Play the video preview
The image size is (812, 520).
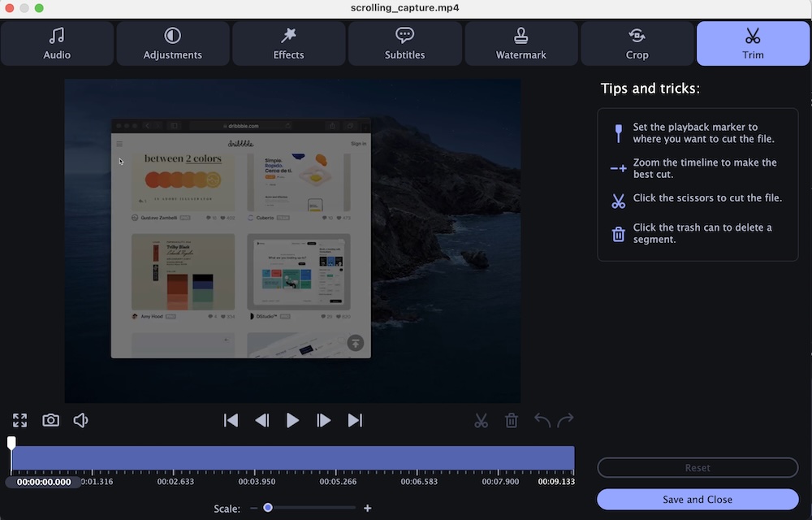[x=292, y=420]
